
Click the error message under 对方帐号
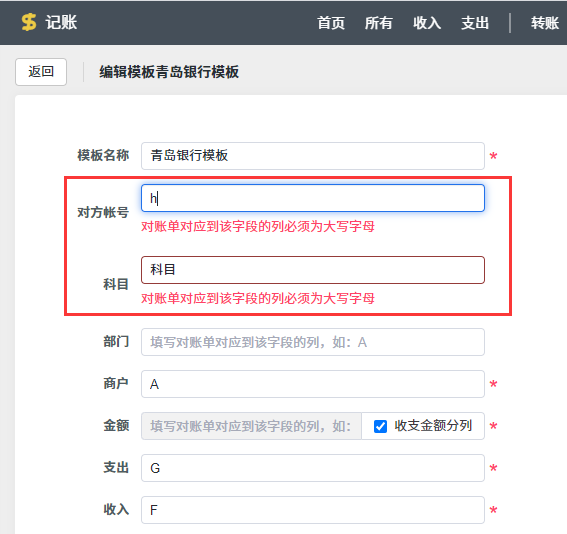[x=258, y=227]
